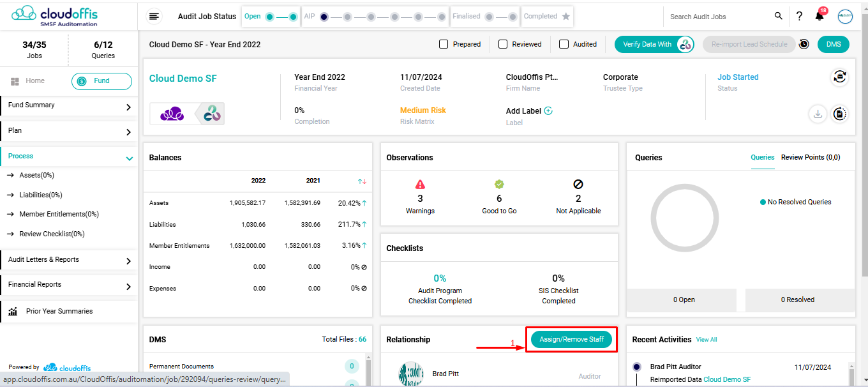Tick the Audited checkbox

coord(564,44)
